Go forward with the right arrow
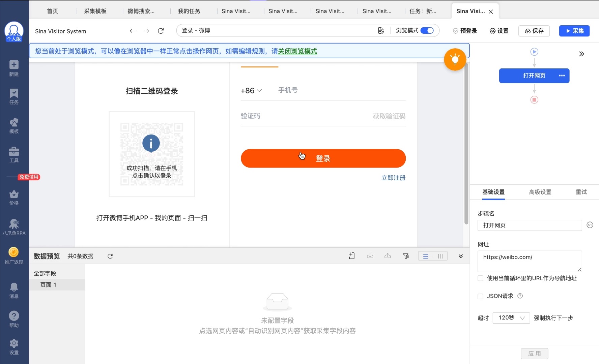 click(x=147, y=31)
